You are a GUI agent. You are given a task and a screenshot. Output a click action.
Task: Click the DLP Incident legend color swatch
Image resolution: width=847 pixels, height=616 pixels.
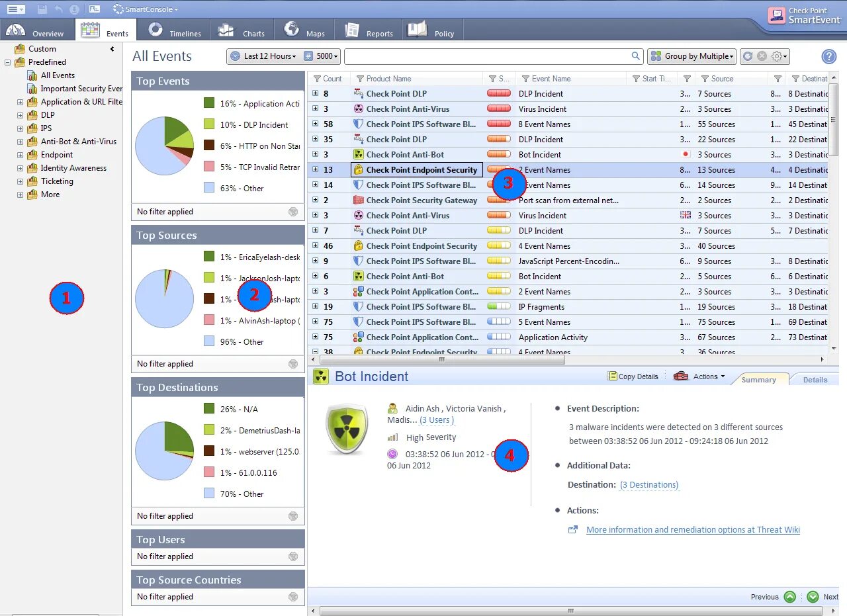click(x=209, y=124)
